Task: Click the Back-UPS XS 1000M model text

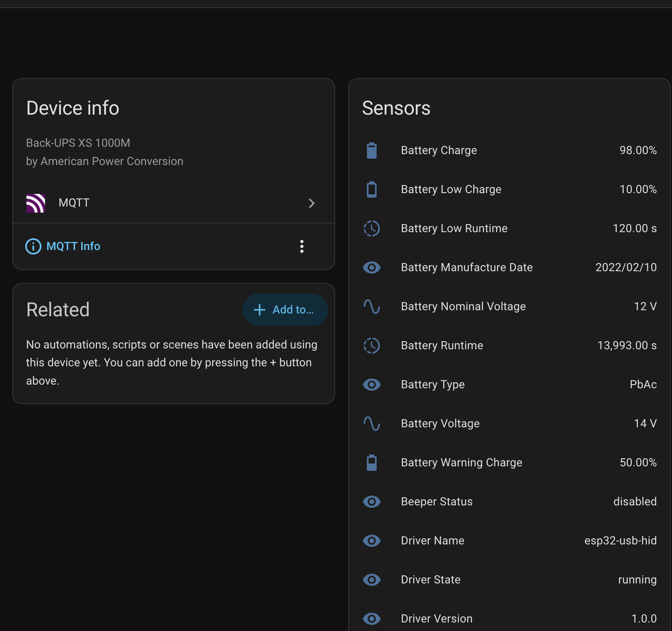Action: (x=78, y=143)
